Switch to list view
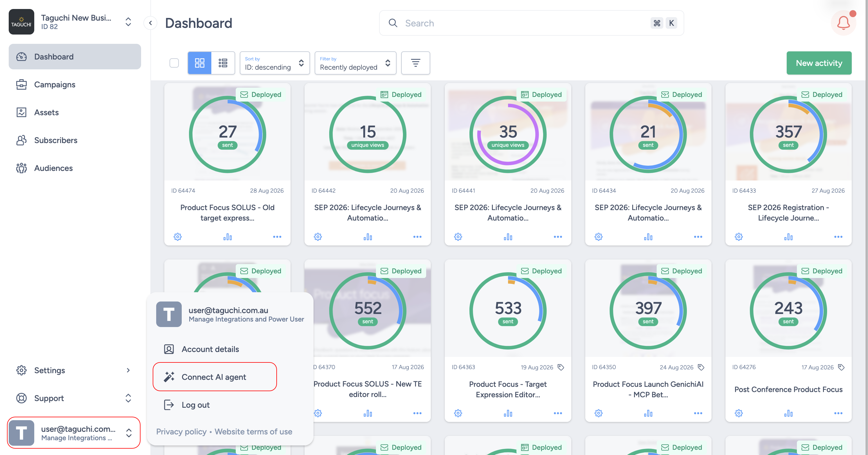The image size is (868, 455). pyautogui.click(x=223, y=63)
